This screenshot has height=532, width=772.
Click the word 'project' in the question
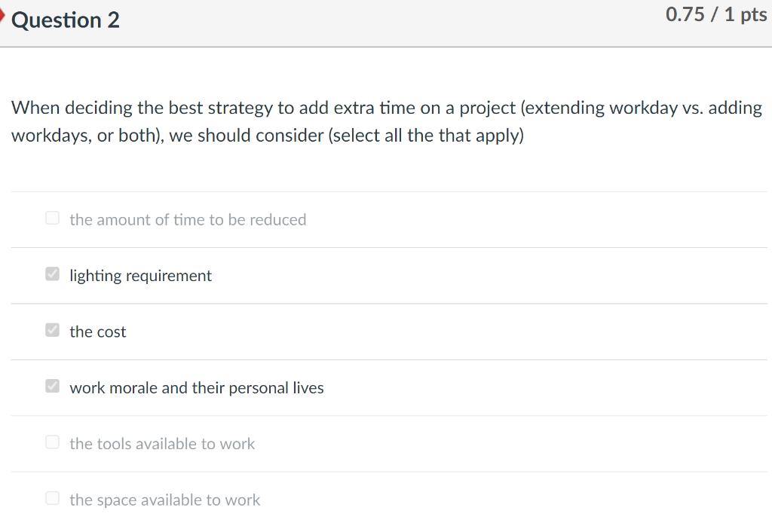point(487,108)
